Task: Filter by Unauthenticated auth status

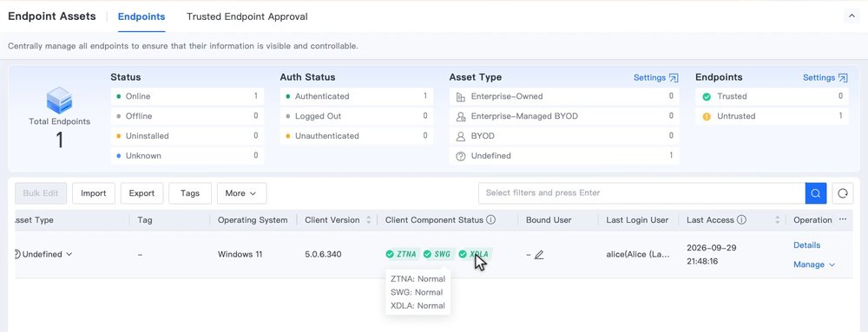Action: click(x=357, y=136)
